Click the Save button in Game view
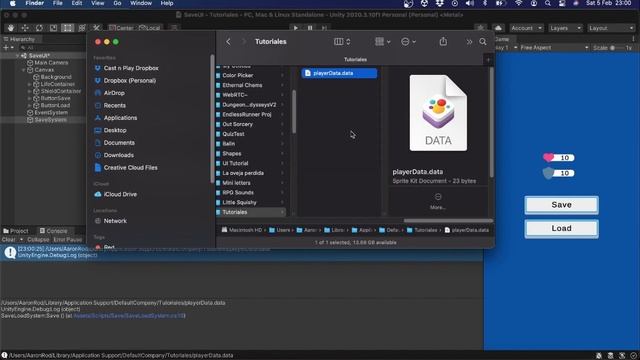The width and height of the screenshot is (640, 360). click(561, 205)
